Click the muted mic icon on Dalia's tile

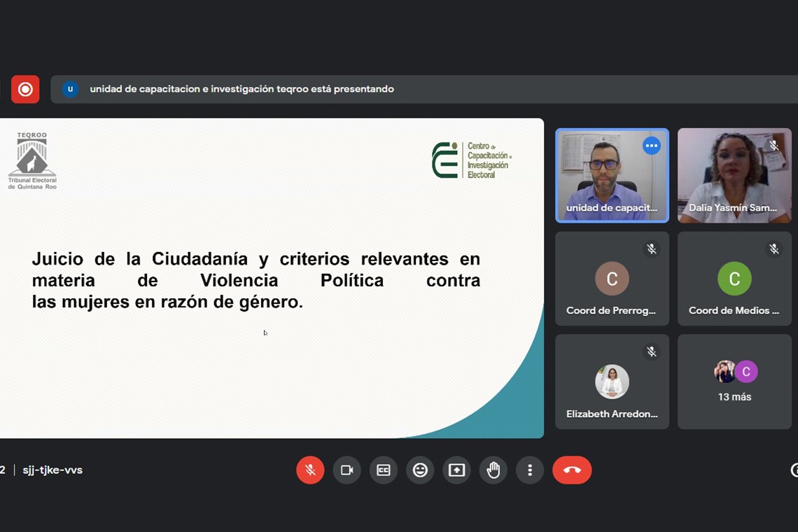pos(773,146)
